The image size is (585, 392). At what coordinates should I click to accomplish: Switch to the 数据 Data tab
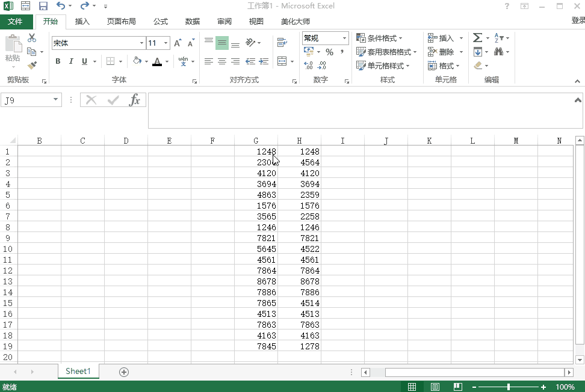(193, 22)
